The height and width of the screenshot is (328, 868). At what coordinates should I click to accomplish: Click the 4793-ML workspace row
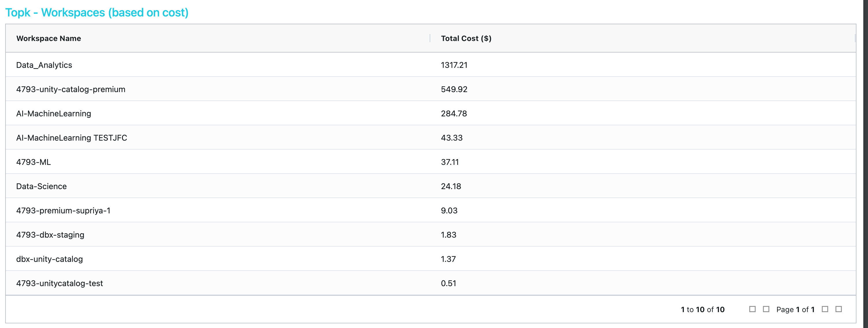(33, 162)
